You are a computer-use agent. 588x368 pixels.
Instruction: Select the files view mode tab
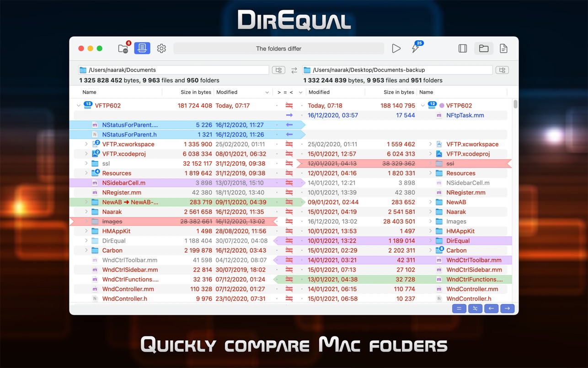tap(503, 49)
